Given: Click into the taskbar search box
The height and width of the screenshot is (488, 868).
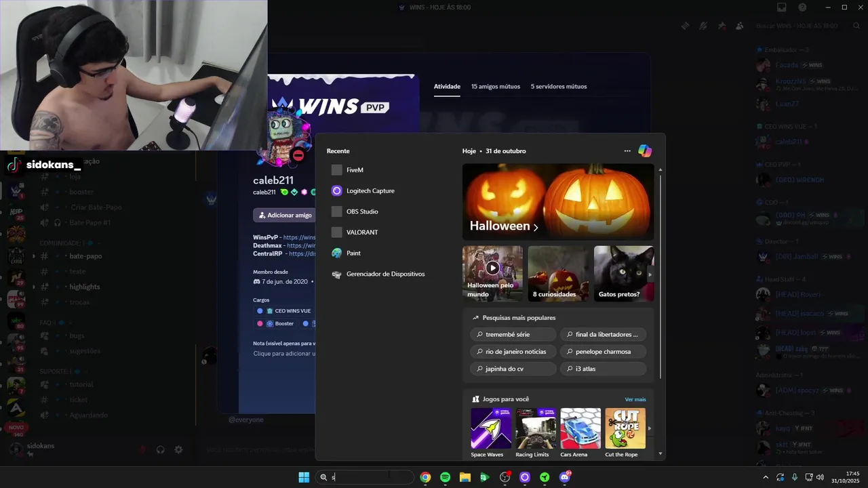Looking at the screenshot, I should coord(366,477).
